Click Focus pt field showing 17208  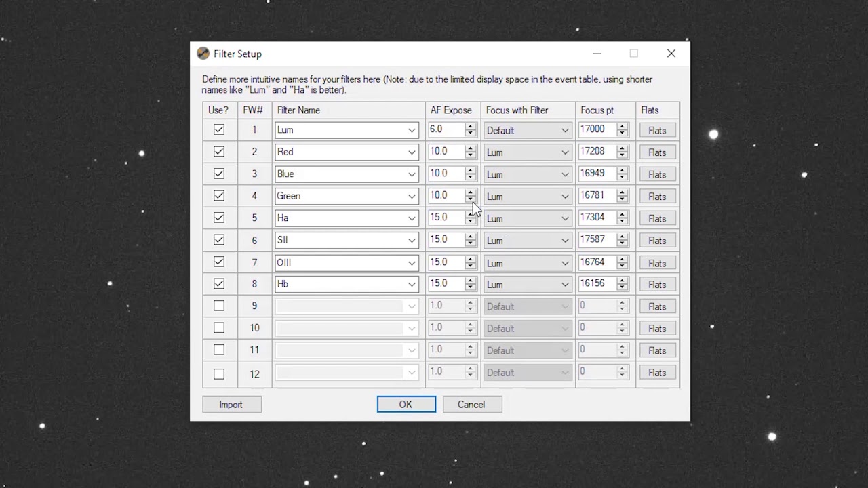pyautogui.click(x=597, y=152)
